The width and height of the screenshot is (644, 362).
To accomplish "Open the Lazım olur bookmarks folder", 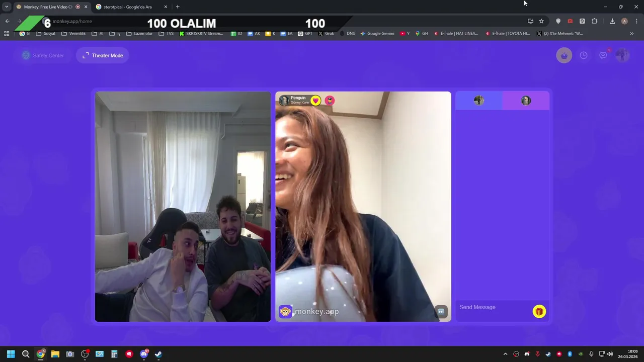I will coord(139,34).
